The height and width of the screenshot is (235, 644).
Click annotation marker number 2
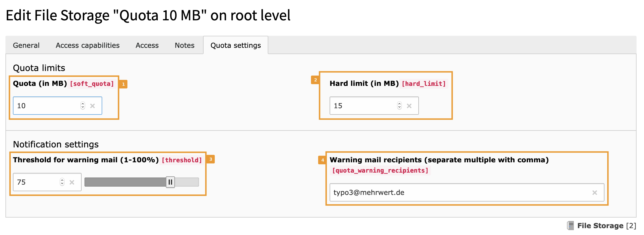point(315,80)
